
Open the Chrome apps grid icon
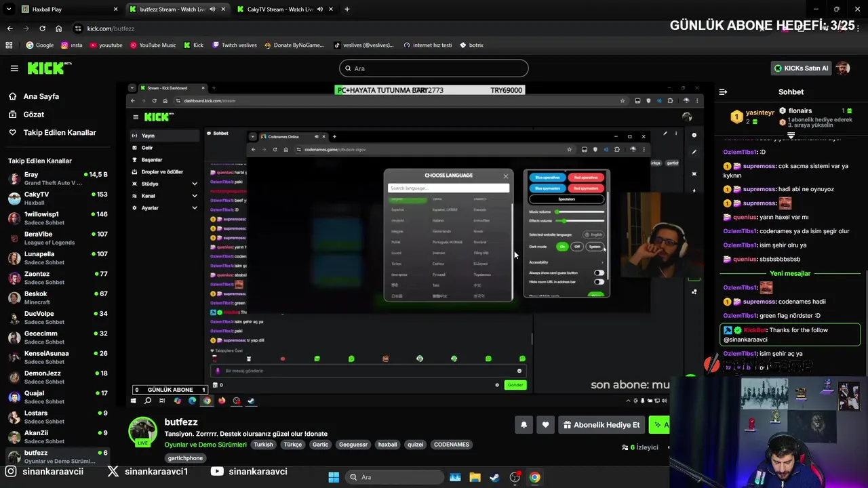[9, 45]
